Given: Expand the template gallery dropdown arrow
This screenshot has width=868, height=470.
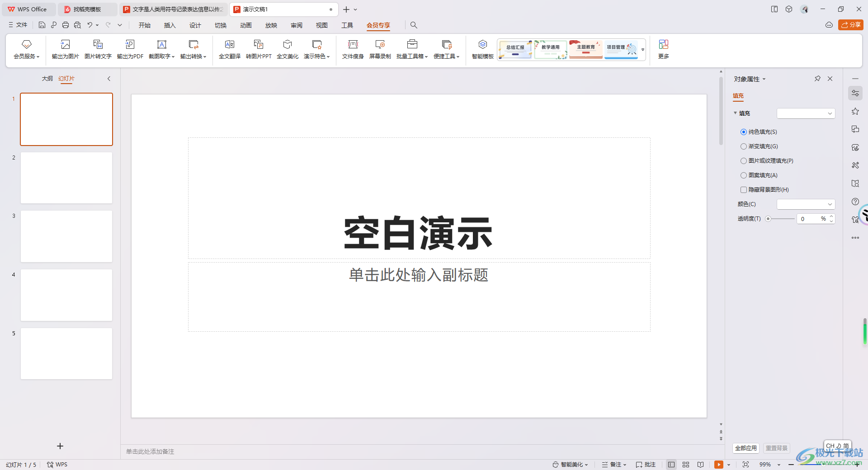Looking at the screenshot, I should tap(642, 49).
